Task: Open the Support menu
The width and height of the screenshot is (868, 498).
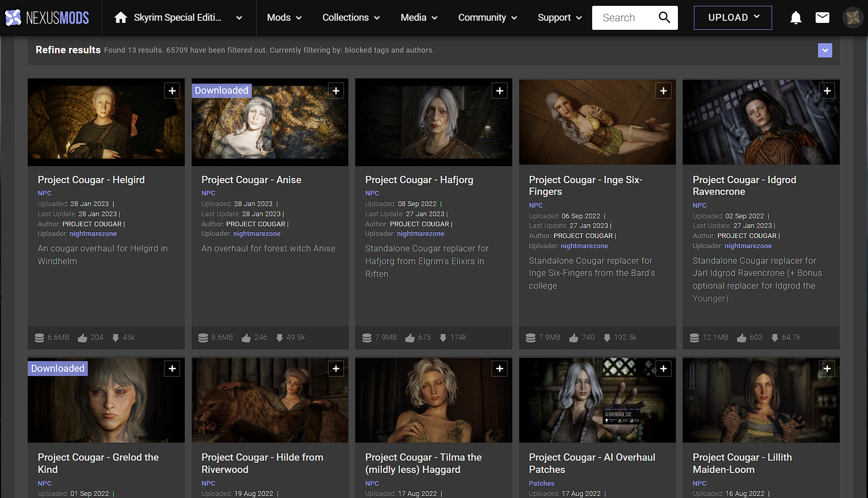Action: pos(560,18)
